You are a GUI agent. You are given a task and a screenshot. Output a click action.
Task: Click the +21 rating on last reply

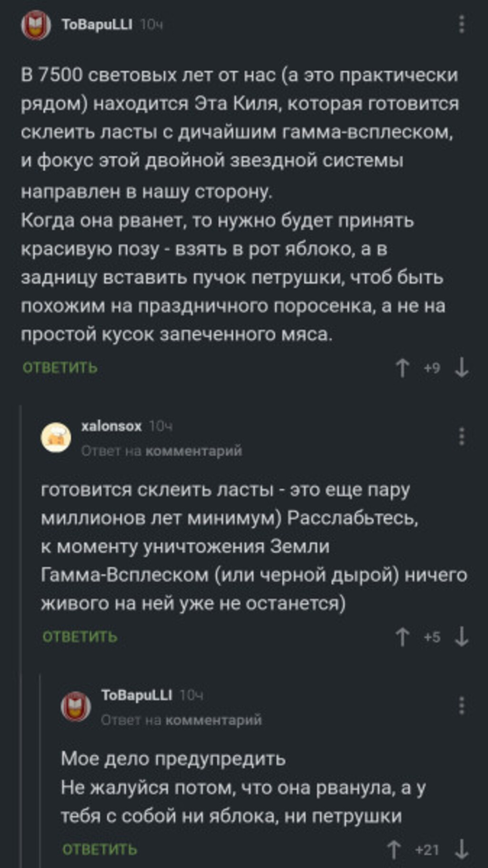tap(427, 850)
